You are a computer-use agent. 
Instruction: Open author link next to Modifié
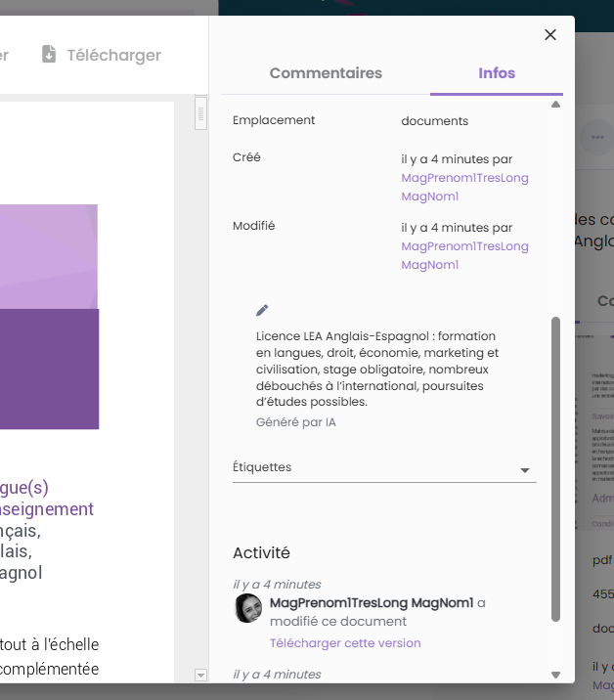(464, 255)
